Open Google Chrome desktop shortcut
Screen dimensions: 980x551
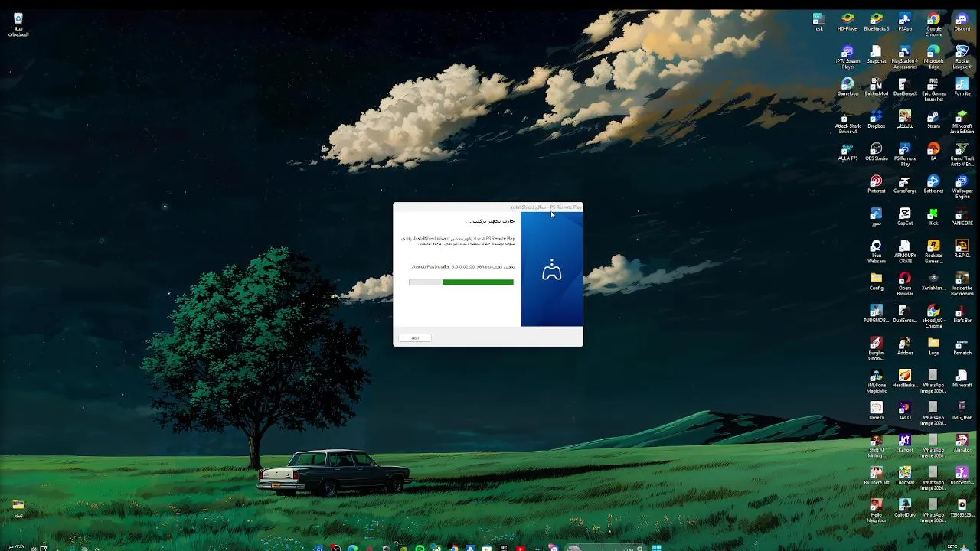[933, 24]
